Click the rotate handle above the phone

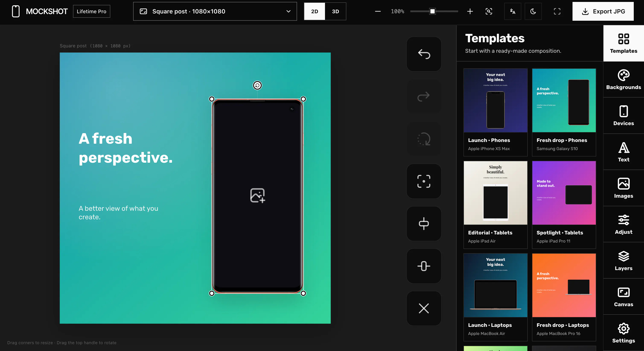click(257, 85)
